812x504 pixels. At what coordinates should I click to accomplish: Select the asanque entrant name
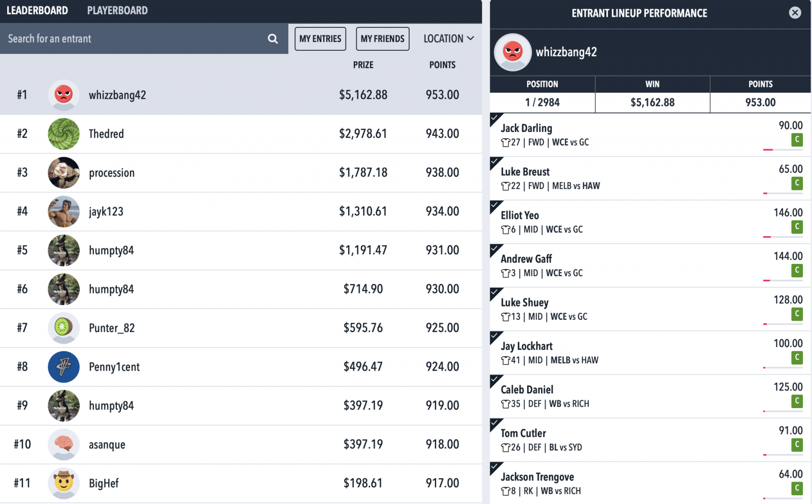[107, 445]
